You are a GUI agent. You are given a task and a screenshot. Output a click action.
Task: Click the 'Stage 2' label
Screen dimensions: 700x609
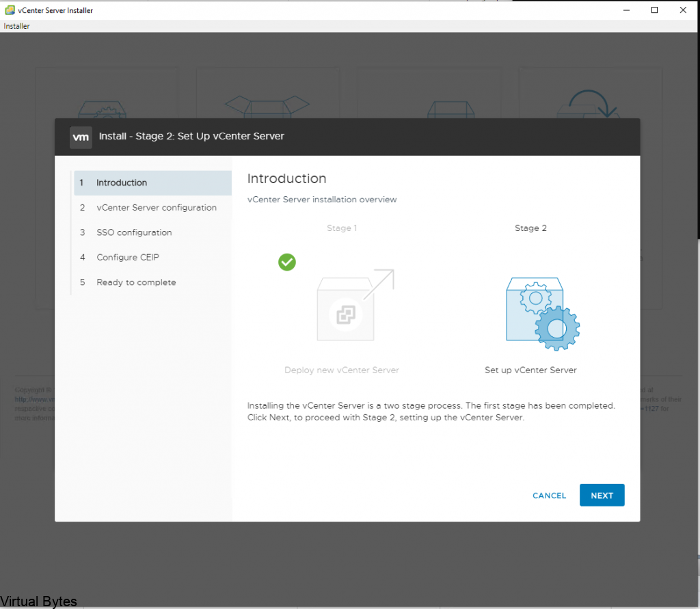tap(530, 228)
